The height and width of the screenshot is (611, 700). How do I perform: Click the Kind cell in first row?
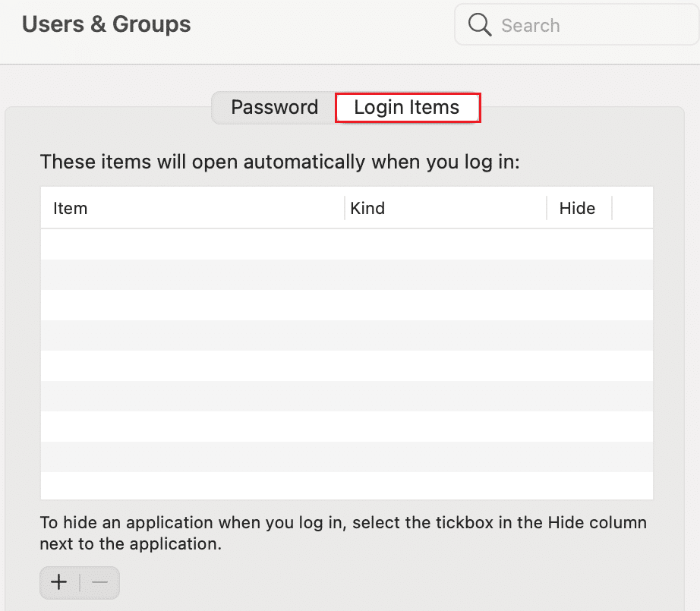(445, 244)
